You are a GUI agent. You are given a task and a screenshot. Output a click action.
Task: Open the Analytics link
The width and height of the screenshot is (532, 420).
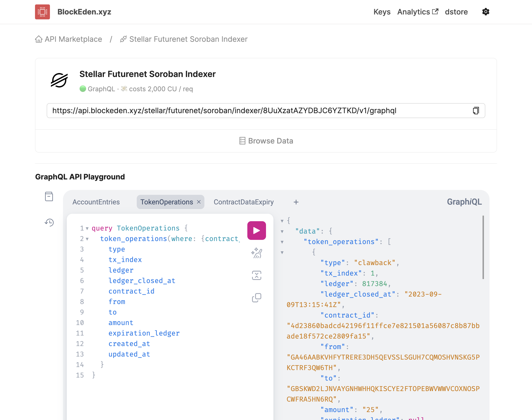tap(413, 12)
